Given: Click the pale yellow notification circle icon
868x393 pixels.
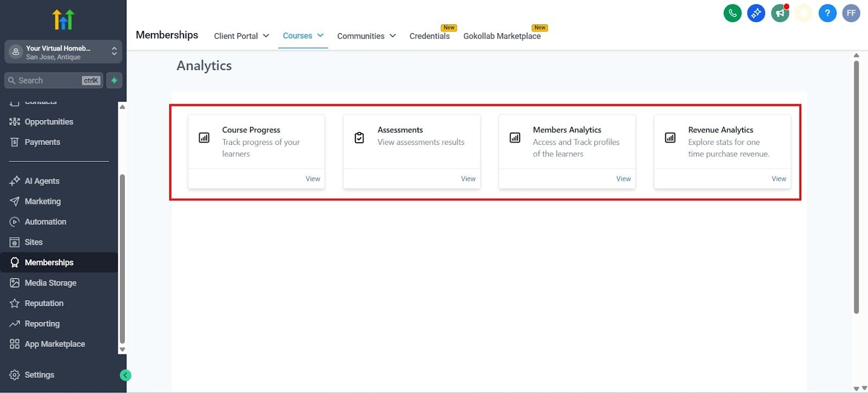Looking at the screenshot, I should (803, 13).
